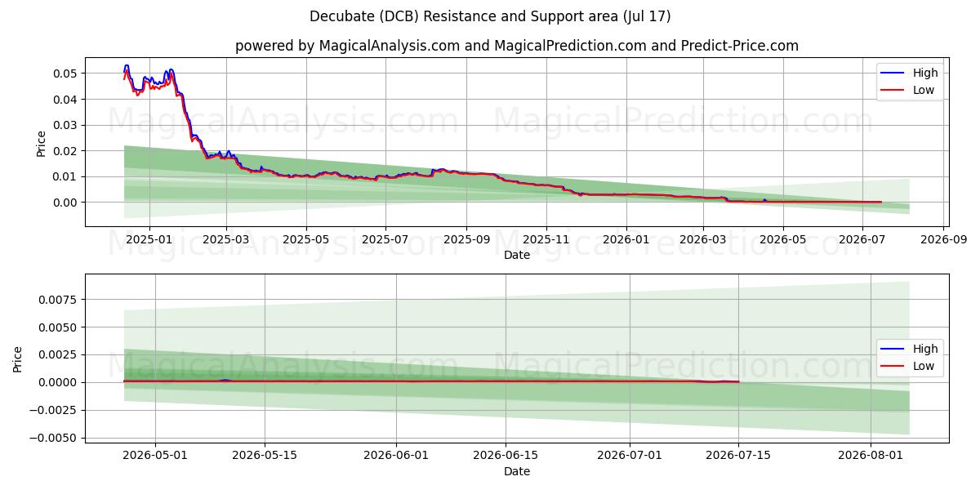Click the '2026-03' x-axis tick label

704,239
